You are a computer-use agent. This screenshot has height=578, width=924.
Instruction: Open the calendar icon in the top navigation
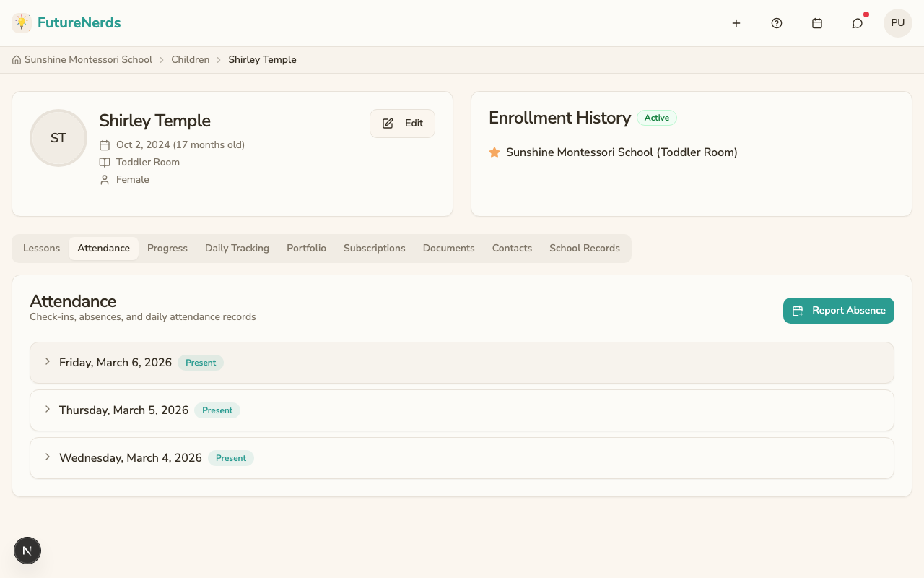[817, 22]
